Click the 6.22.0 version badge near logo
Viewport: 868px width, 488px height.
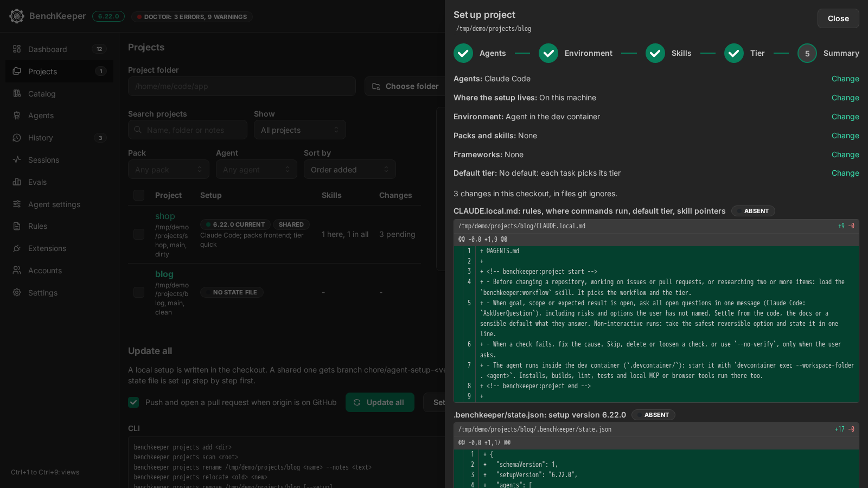pos(108,16)
